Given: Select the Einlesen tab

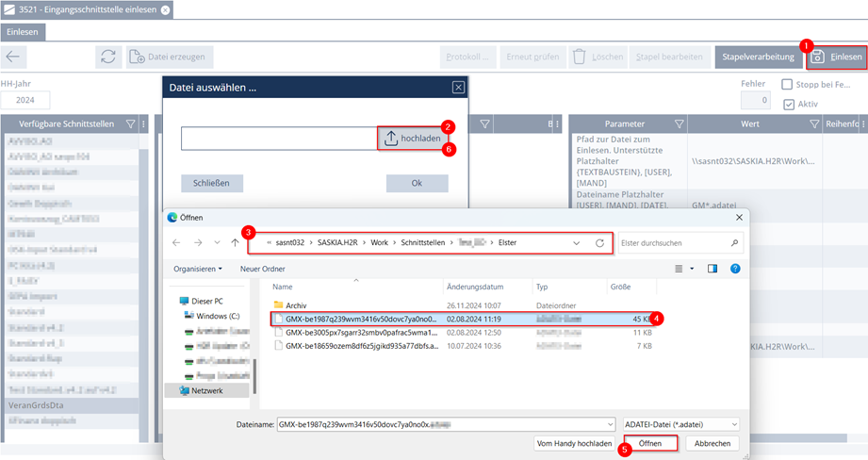Looking at the screenshot, I should coord(23,31).
